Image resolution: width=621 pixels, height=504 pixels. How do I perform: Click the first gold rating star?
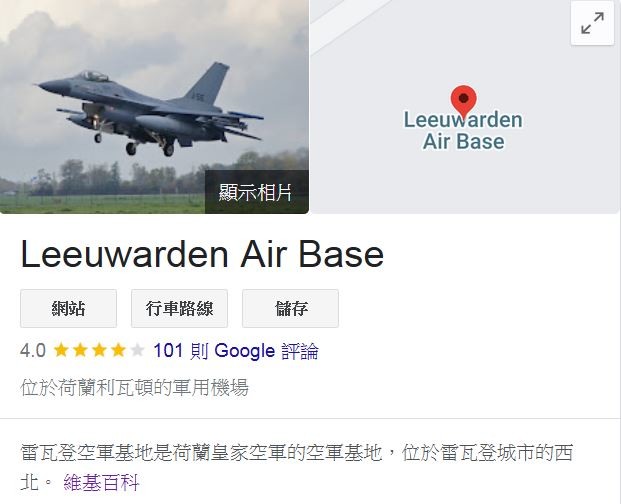pos(61,350)
